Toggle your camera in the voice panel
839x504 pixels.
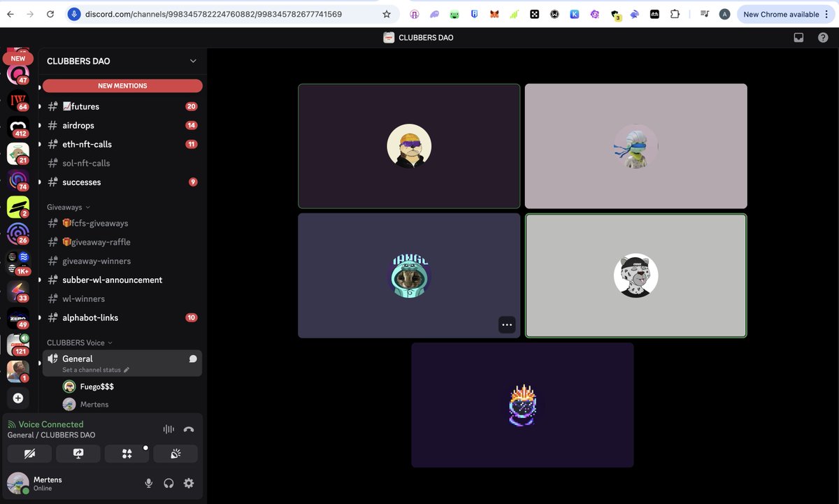(29, 453)
